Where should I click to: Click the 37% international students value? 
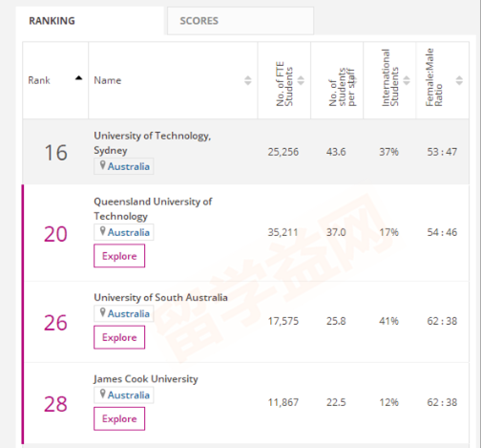388,152
